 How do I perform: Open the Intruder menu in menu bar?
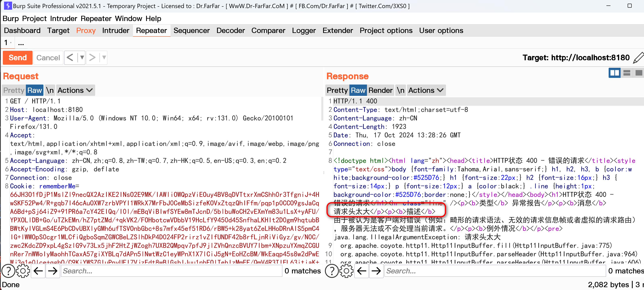[x=63, y=19]
